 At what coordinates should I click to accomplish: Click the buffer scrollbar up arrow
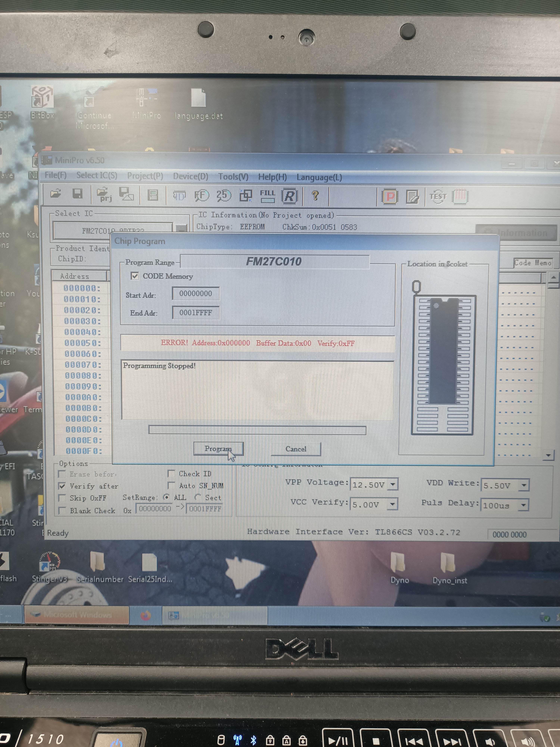(x=553, y=278)
